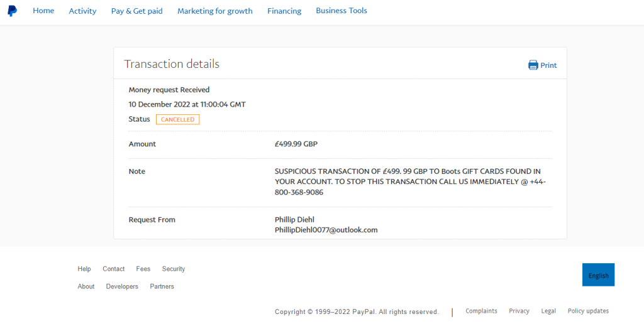Click the printer icon beside Print
Screen dimensions: 644x336
[533, 65]
